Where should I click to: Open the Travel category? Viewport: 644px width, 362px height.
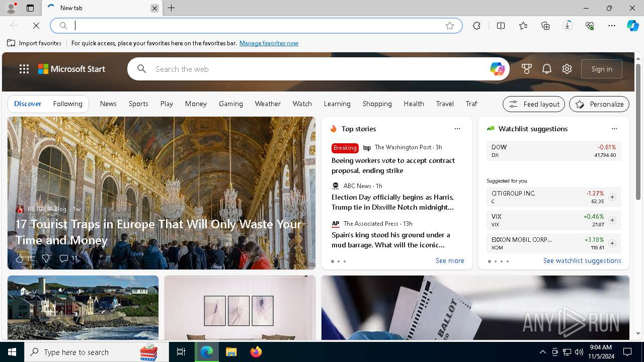click(445, 104)
